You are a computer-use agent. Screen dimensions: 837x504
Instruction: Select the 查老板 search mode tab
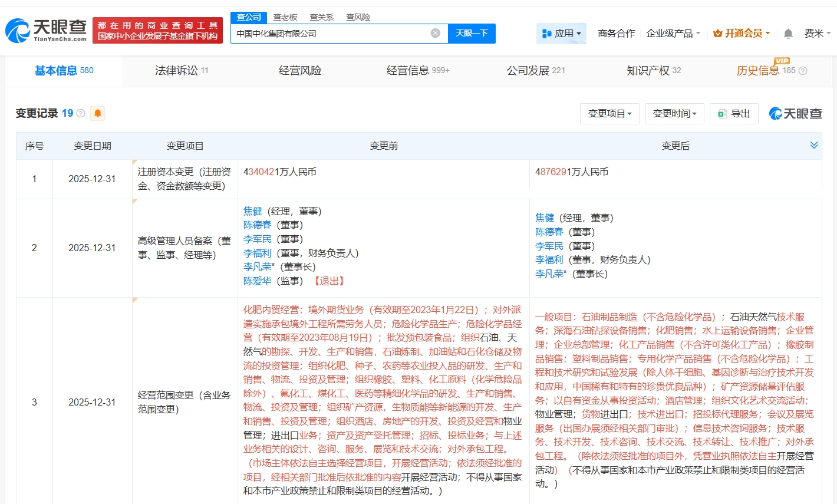[285, 17]
